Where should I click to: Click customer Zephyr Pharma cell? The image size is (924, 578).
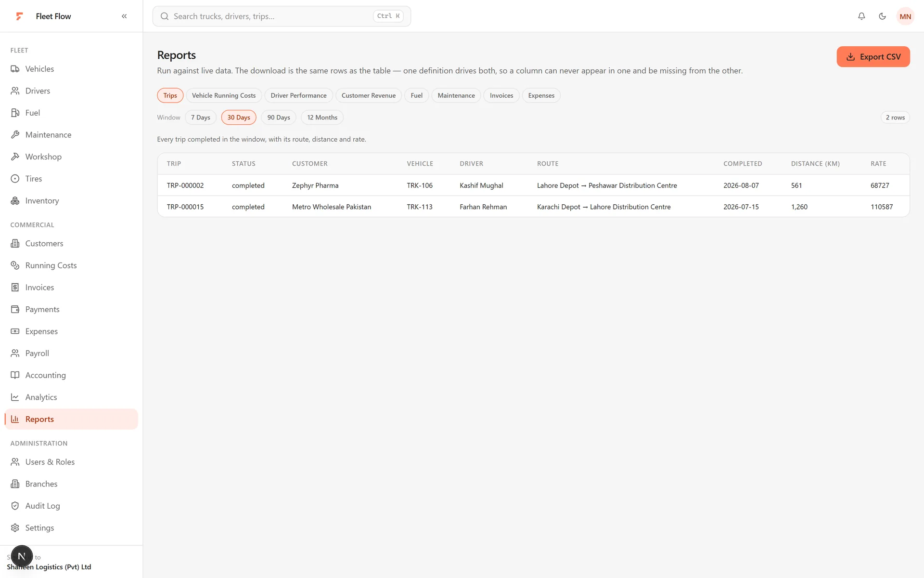tap(315, 185)
